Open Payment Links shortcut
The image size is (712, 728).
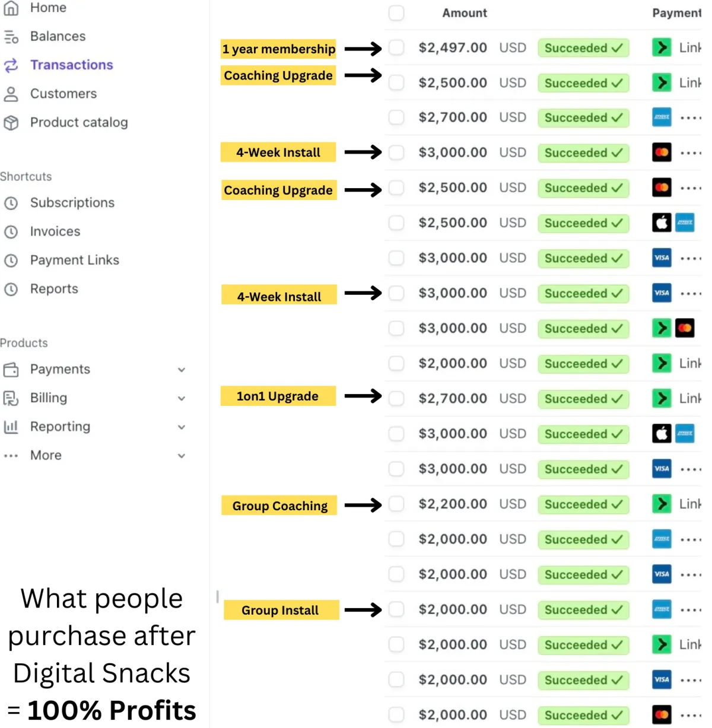pos(74,260)
